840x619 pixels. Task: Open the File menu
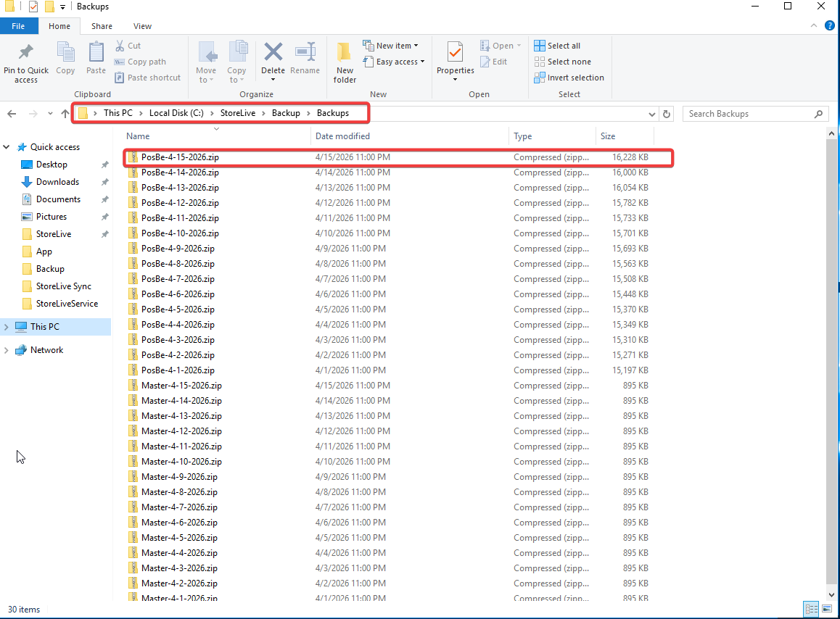click(18, 26)
